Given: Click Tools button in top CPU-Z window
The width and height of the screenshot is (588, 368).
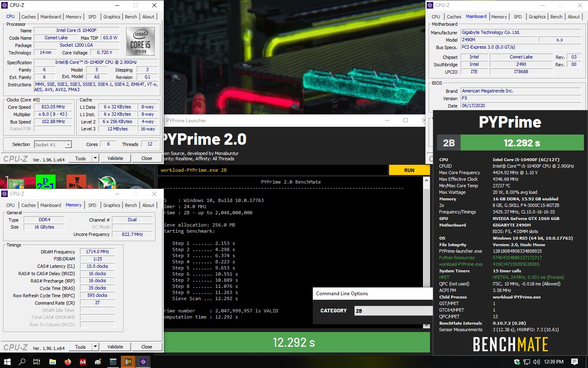Looking at the screenshot, I should coord(80,158).
